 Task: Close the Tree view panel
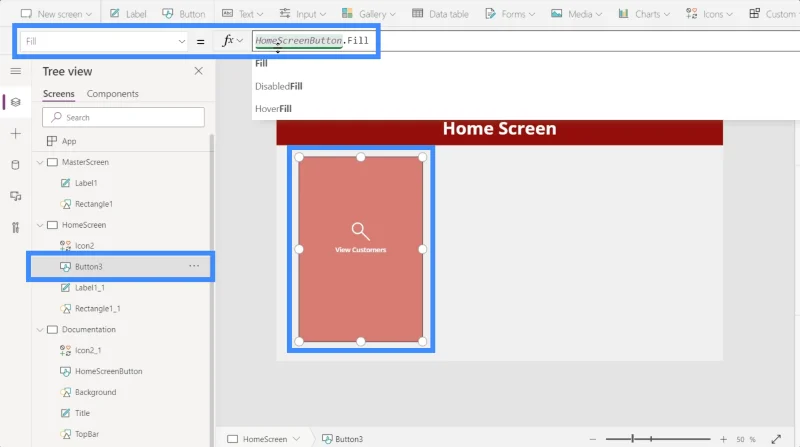(x=198, y=71)
